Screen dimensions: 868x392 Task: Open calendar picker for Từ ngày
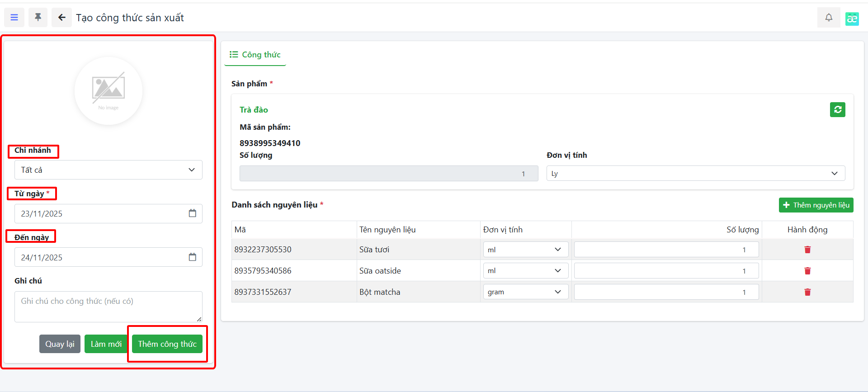(x=192, y=213)
